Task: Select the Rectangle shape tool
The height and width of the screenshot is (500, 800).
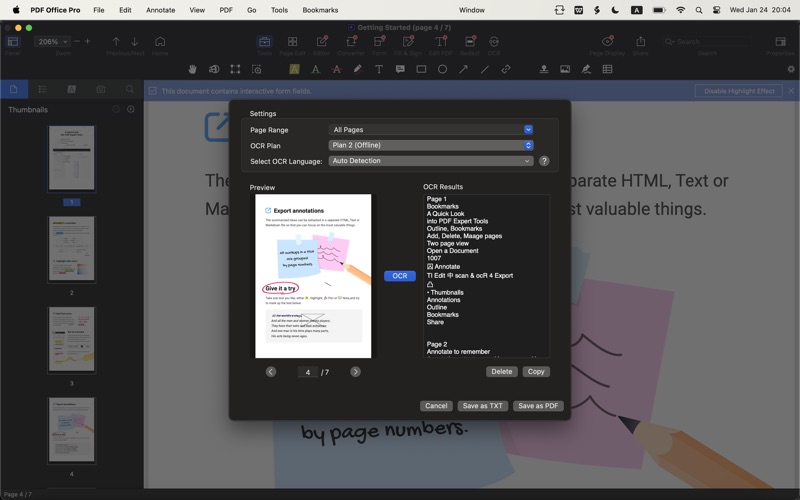Action: 421,69
